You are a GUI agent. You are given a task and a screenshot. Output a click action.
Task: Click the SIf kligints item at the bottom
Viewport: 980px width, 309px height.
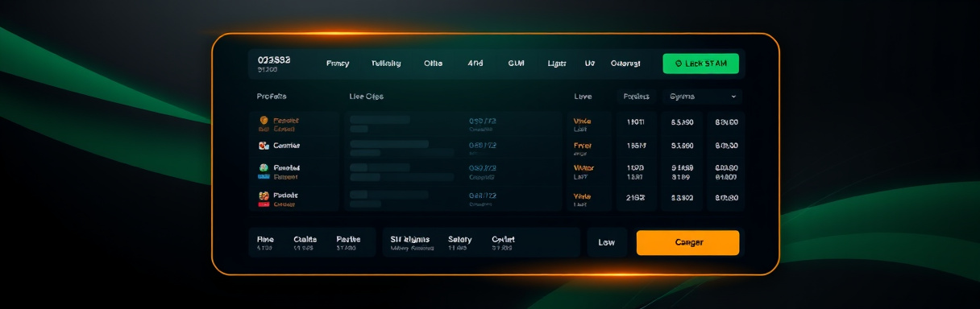pos(410,239)
